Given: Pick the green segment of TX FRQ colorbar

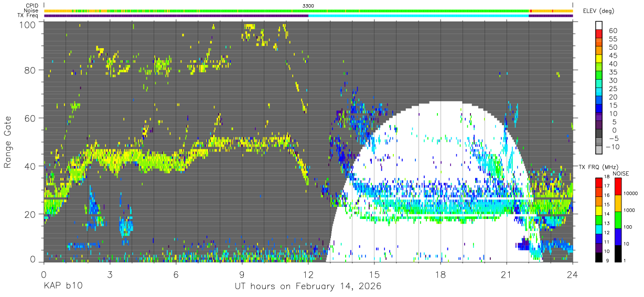Looking at the screenshot, I should point(599,220).
